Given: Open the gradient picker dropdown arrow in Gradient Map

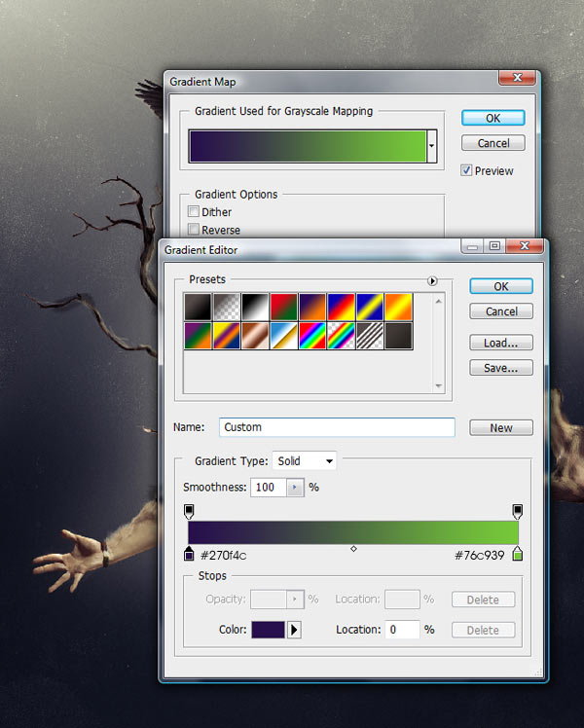Looking at the screenshot, I should pos(432,146).
